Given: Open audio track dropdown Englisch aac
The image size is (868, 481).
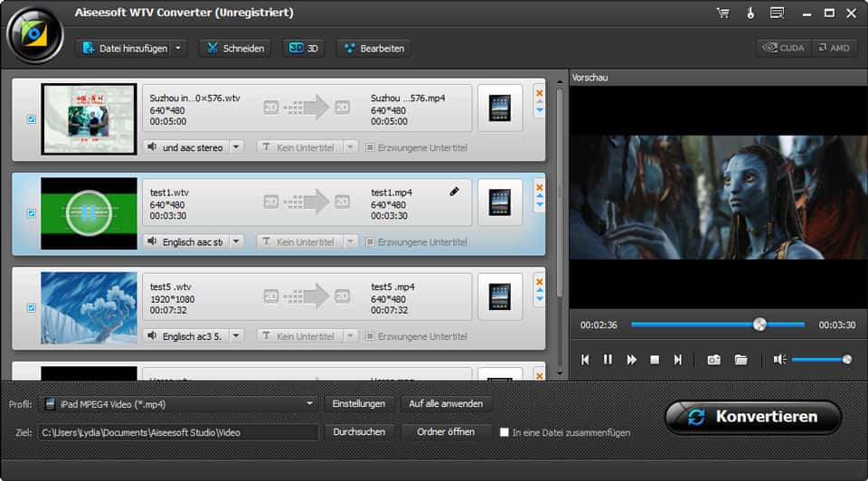Looking at the screenshot, I should click(236, 242).
